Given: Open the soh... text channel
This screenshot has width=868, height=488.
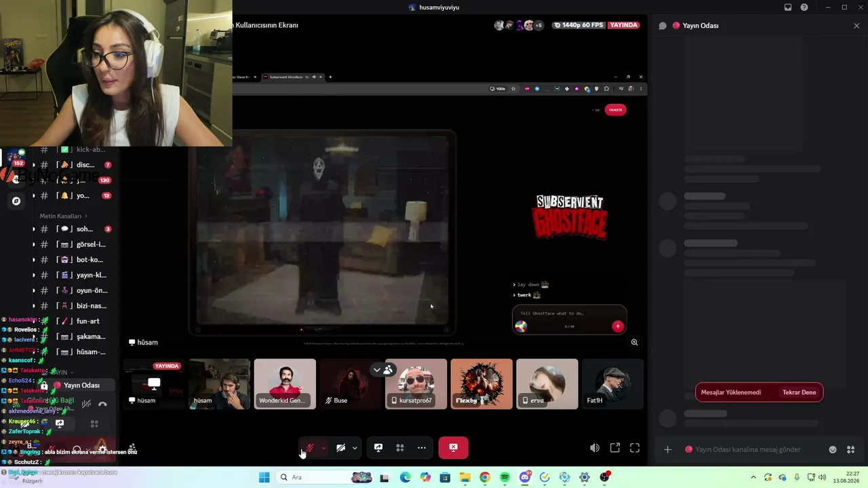Looking at the screenshot, I should [x=76, y=229].
